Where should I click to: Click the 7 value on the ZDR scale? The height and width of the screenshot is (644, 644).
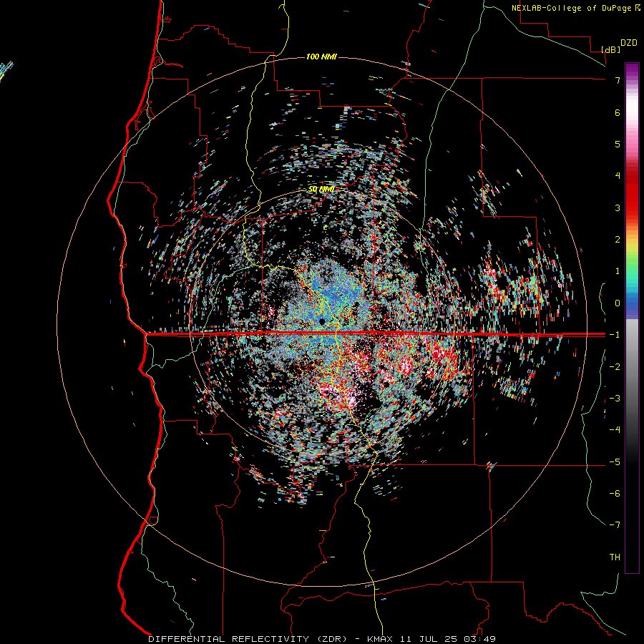point(618,80)
